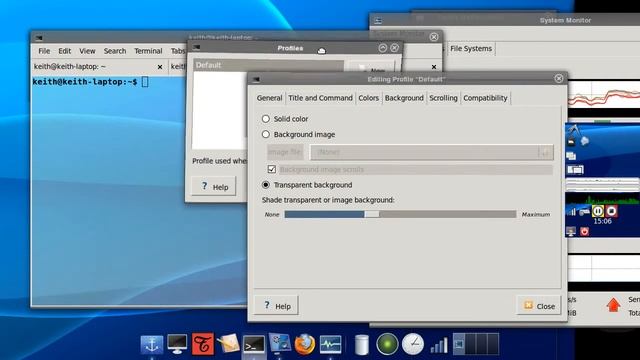Viewport: 640px width, 360px height.
Task: Click the gray monitor icon in the side panel
Action: [x=571, y=231]
